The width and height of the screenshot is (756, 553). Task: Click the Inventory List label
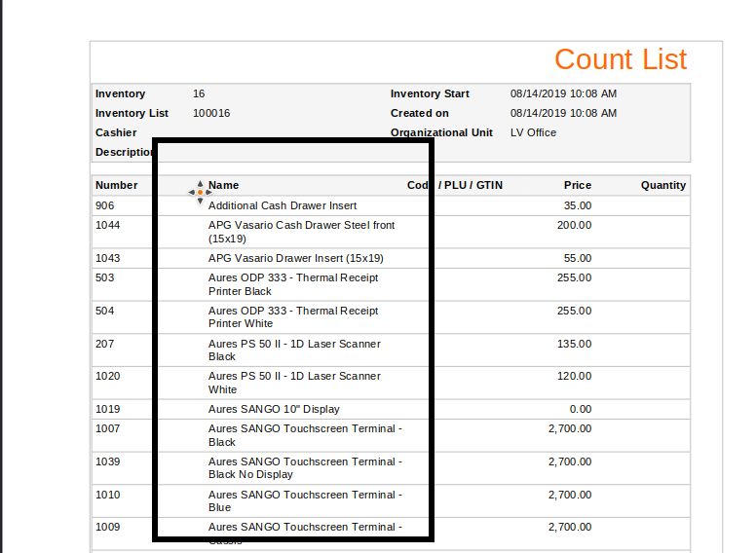click(132, 113)
